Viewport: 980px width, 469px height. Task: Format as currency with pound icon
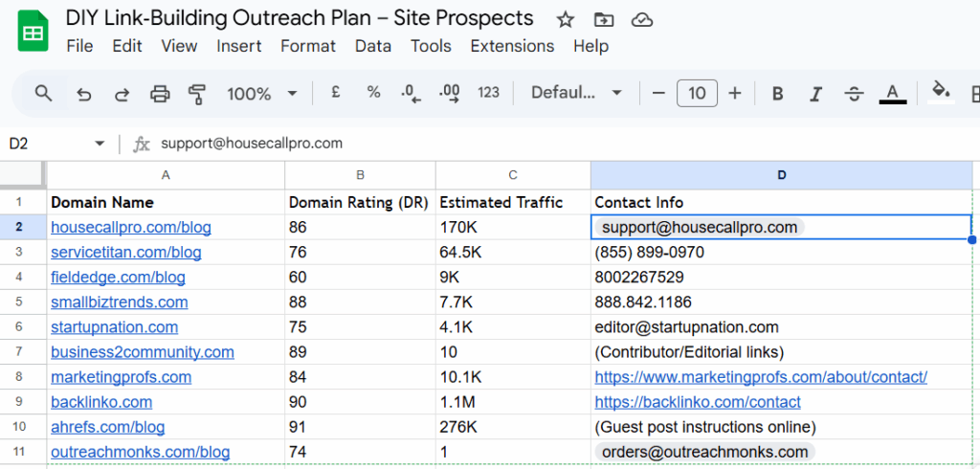[336, 93]
